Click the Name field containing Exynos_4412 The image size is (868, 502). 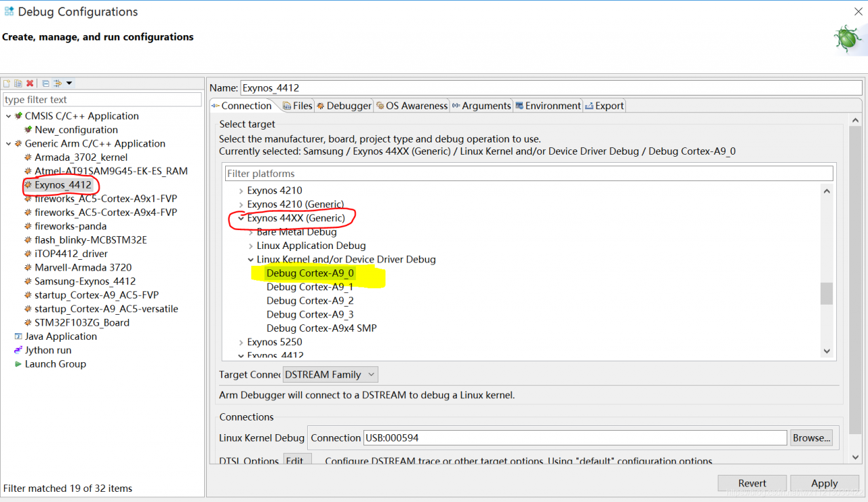[552, 88]
